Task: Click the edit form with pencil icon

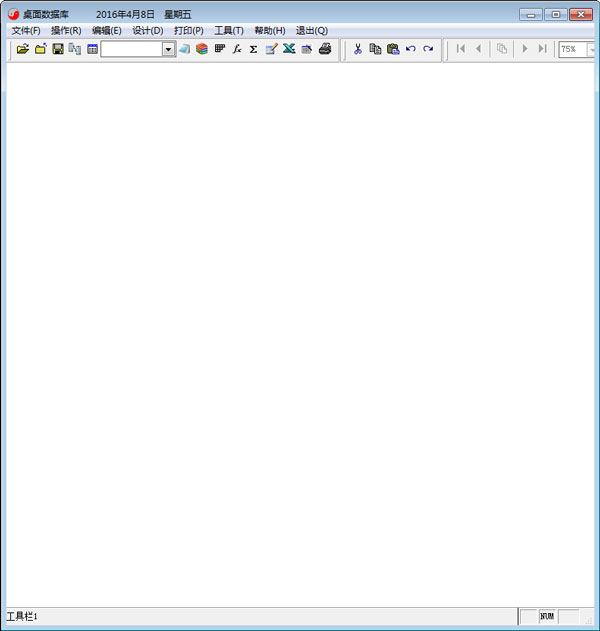Action: [x=272, y=49]
